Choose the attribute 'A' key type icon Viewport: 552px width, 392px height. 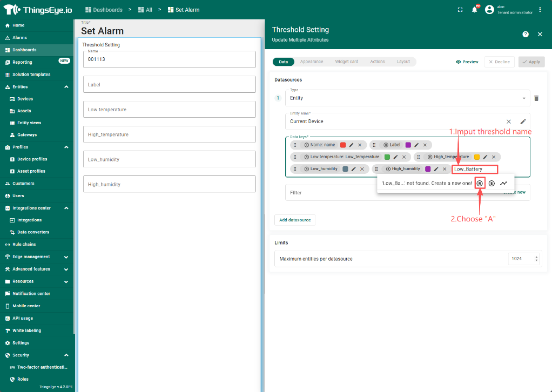[x=480, y=183]
